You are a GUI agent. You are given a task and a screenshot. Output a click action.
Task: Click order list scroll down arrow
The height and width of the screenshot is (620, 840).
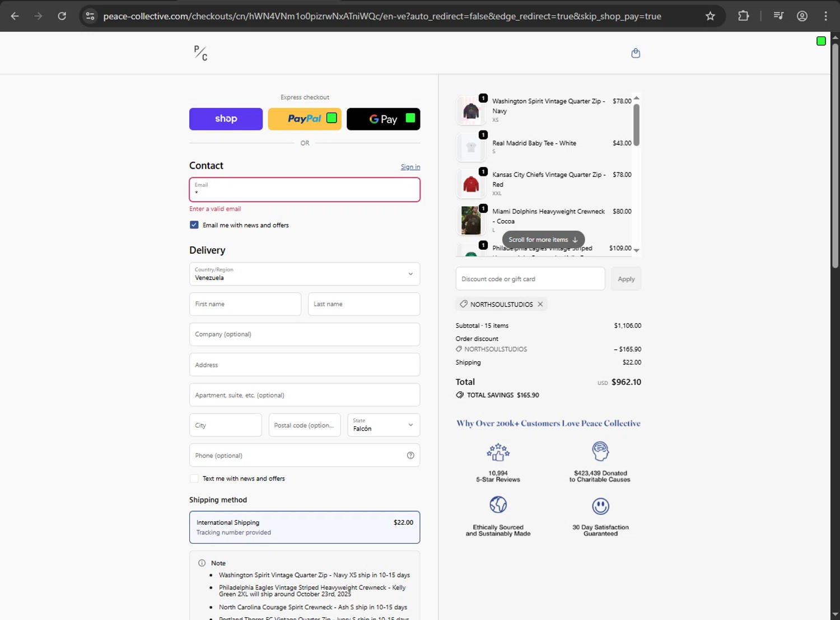point(636,250)
